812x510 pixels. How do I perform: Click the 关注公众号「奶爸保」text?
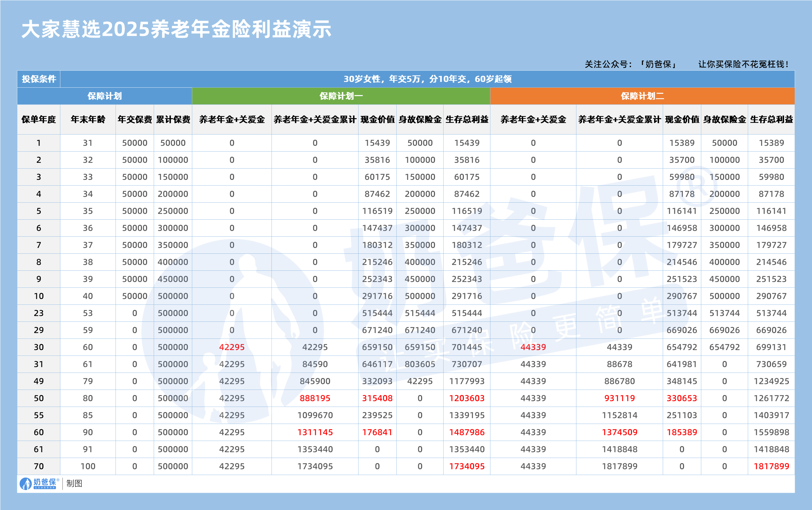pos(630,64)
